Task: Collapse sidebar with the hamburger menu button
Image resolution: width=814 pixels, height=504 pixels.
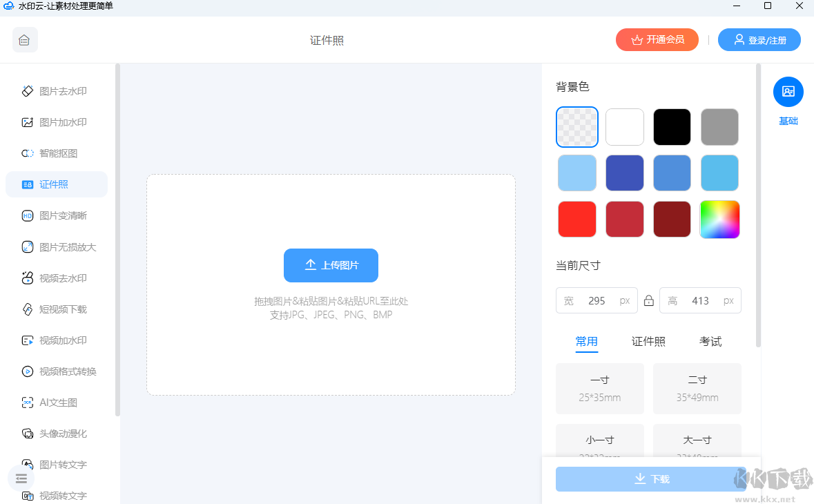Action: [x=21, y=478]
